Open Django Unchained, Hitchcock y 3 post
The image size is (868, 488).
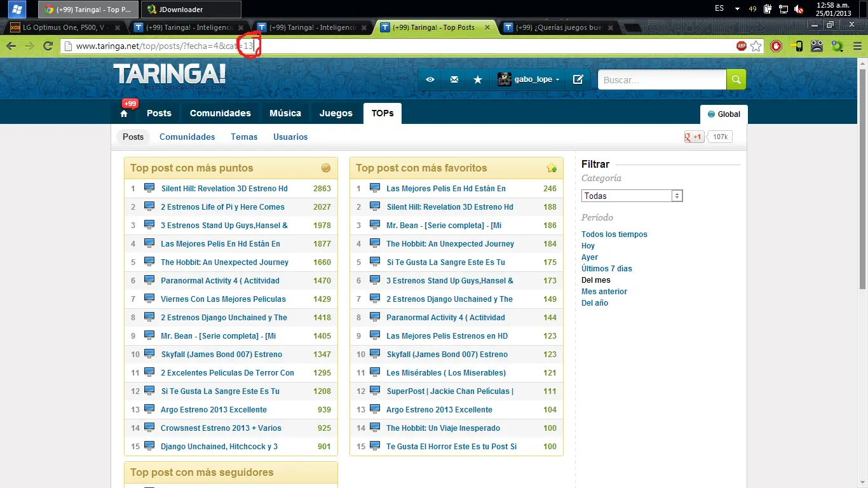(x=219, y=447)
